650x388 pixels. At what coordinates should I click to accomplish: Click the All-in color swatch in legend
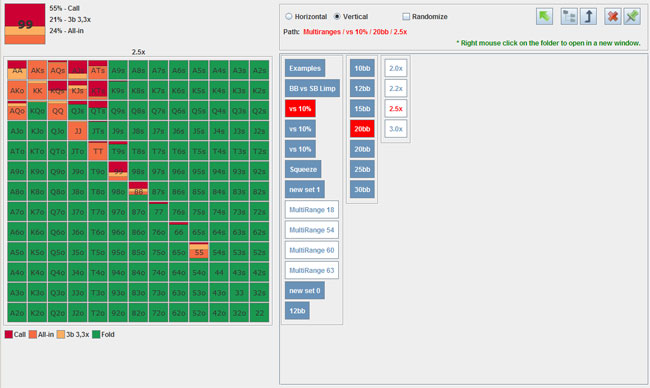point(33,335)
